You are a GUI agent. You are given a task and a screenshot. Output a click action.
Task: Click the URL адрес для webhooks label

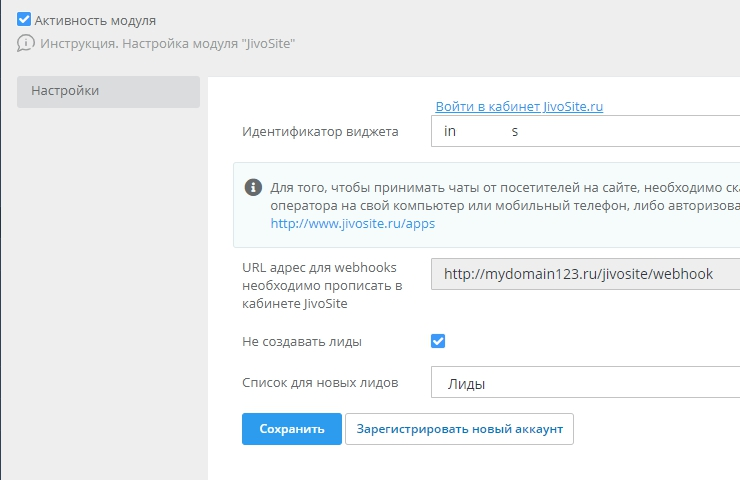coord(322,286)
